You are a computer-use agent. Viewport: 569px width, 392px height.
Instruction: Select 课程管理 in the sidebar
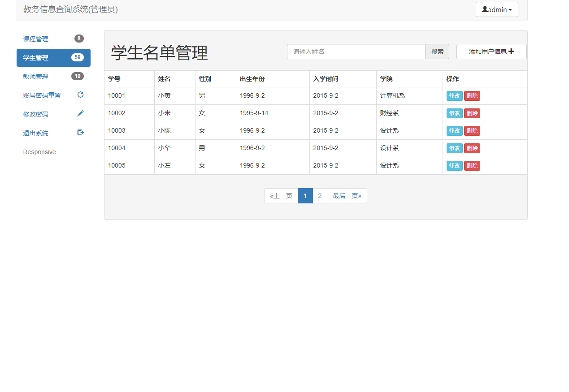35,39
